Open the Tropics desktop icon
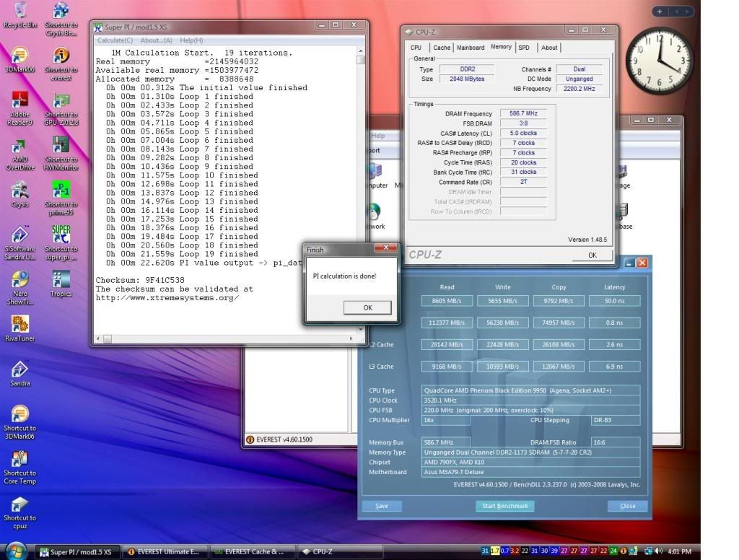Image resolution: width=739 pixels, height=560 pixels. pos(61,284)
